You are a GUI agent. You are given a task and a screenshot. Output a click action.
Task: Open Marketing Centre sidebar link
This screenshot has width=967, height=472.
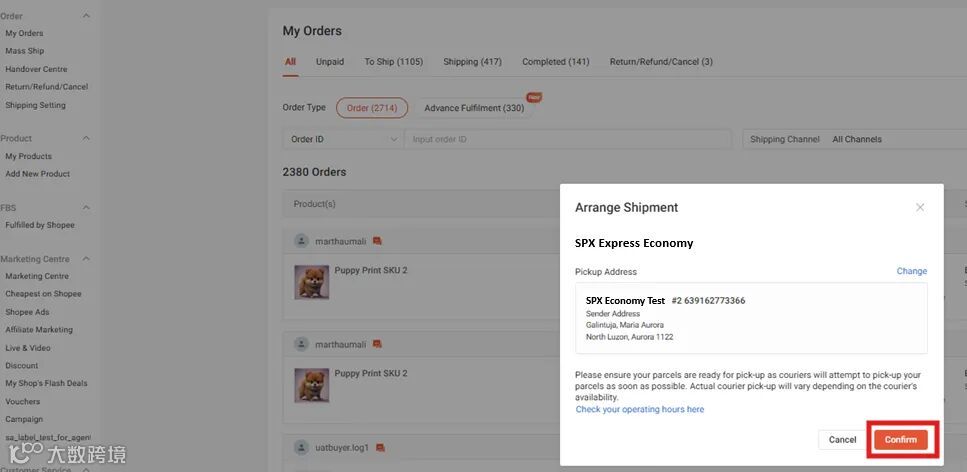point(37,276)
